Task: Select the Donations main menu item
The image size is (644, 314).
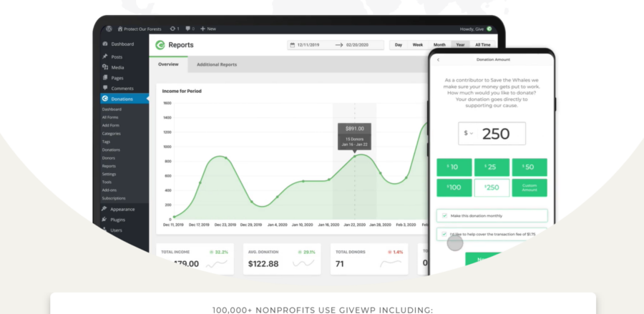Action: click(x=125, y=99)
